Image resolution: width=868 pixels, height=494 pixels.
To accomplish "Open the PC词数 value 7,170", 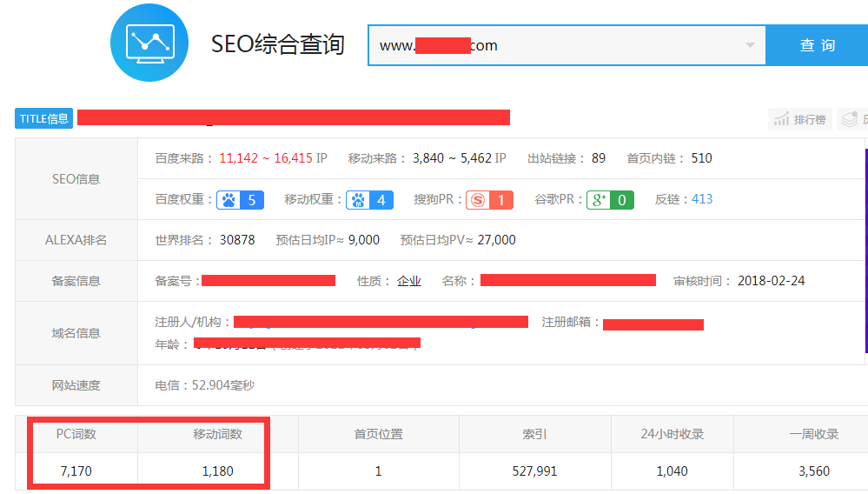I will 76,471.
